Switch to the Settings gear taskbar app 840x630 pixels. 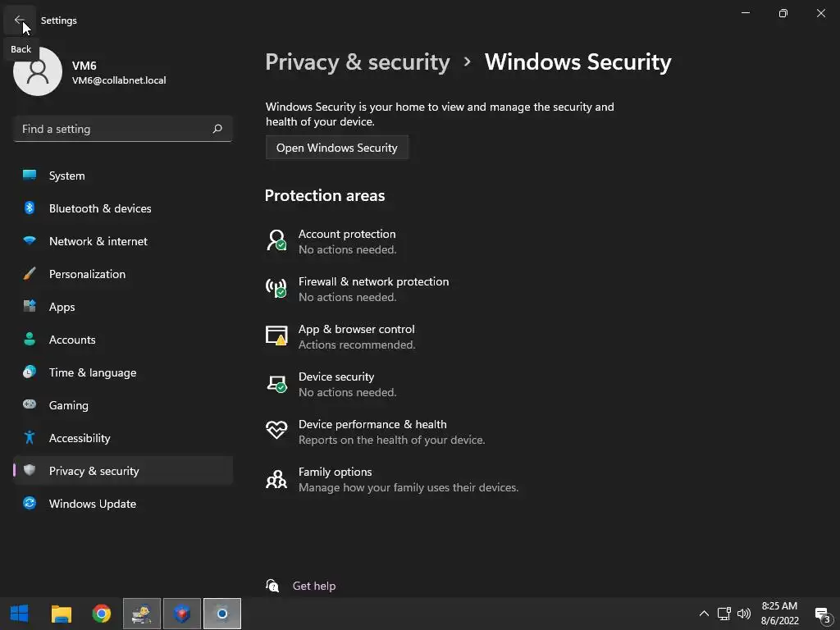tap(221, 614)
